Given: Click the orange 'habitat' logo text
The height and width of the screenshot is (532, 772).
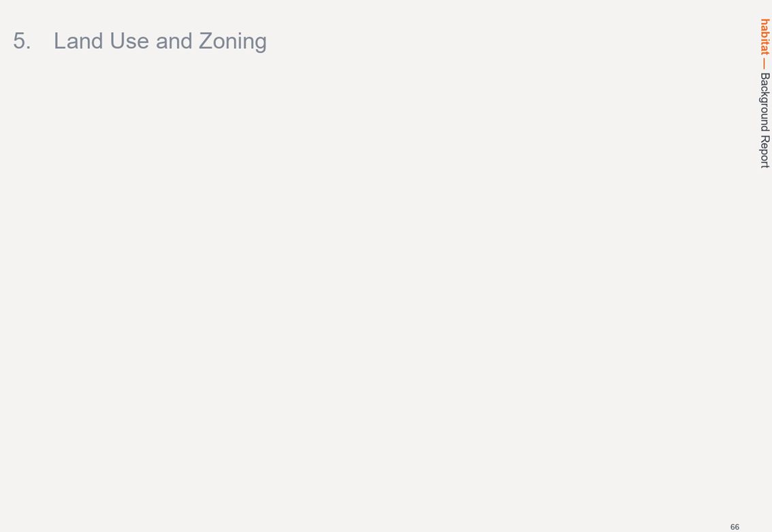Looking at the screenshot, I should click(765, 37).
